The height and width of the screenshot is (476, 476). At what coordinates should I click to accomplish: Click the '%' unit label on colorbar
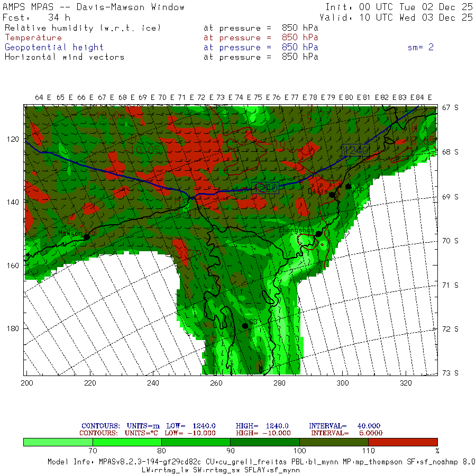pyautogui.click(x=437, y=451)
